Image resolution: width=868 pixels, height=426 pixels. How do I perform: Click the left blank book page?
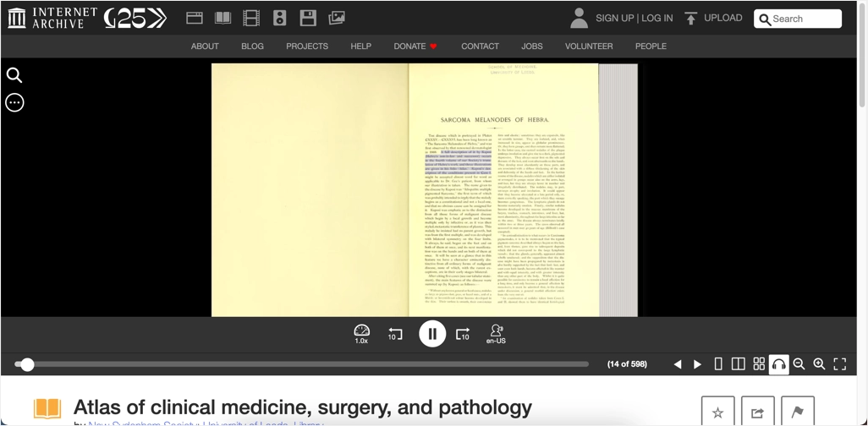point(310,190)
